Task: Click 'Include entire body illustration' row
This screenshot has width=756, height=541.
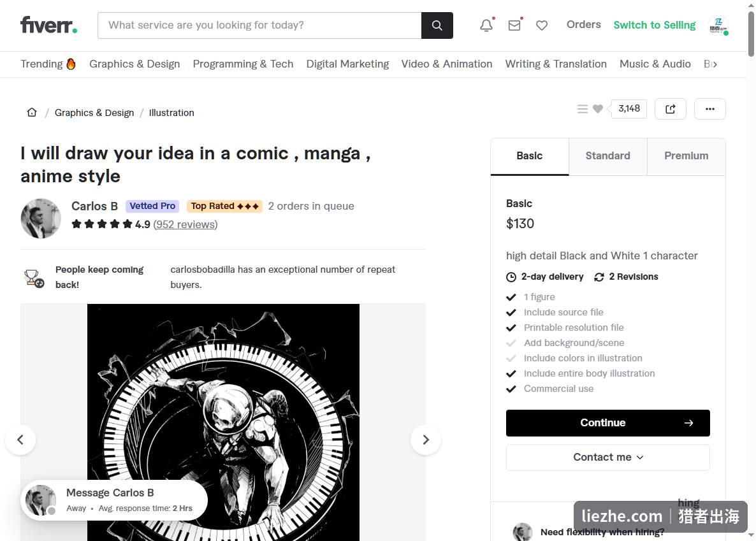Action: pos(581,373)
